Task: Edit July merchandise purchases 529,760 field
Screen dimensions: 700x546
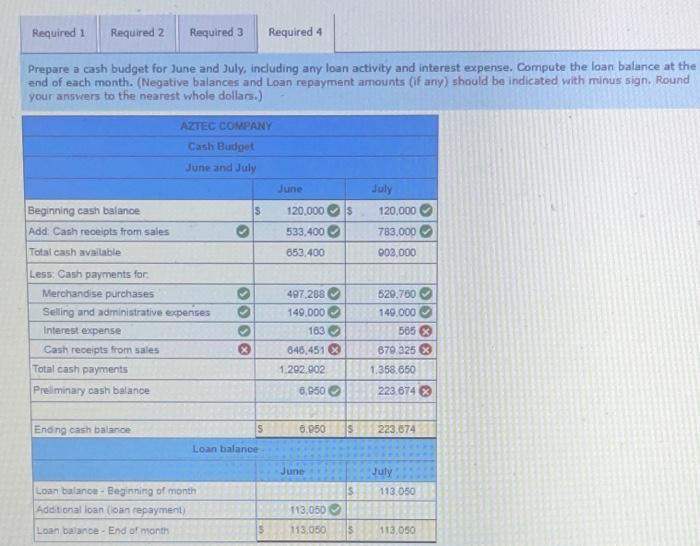Action: pos(391,293)
